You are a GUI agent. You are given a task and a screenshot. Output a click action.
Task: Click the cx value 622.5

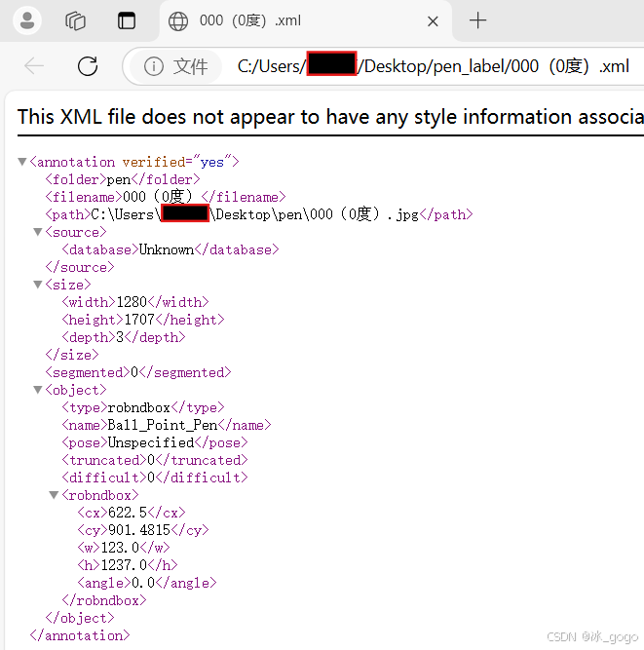tap(128, 513)
